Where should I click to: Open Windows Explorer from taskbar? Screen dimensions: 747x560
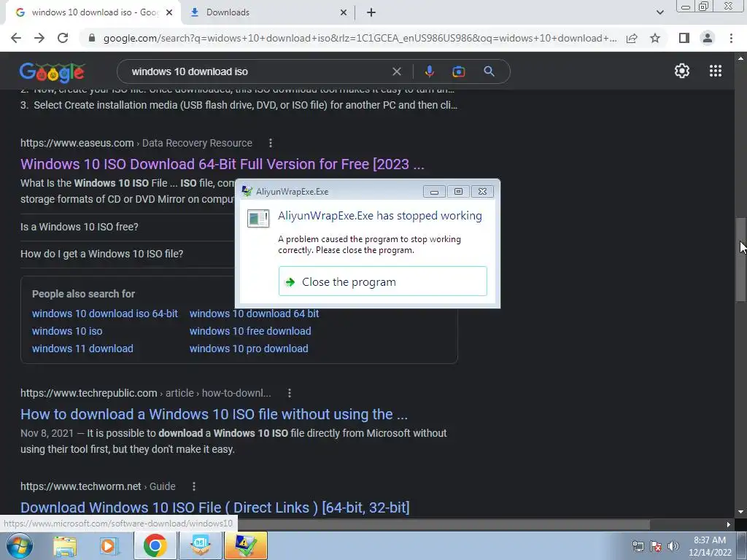[x=65, y=545]
